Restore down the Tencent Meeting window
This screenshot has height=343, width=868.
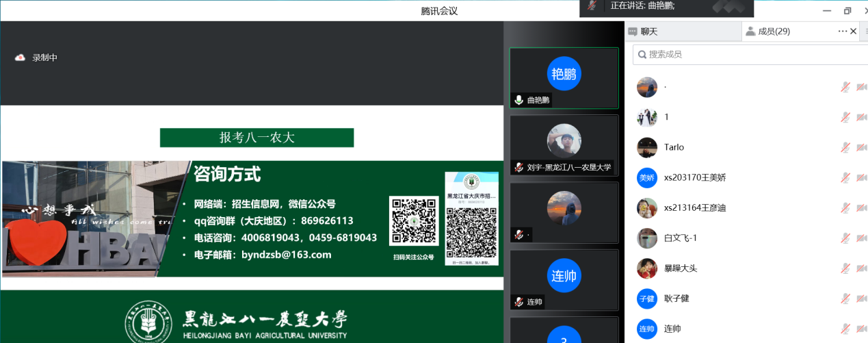847,11
